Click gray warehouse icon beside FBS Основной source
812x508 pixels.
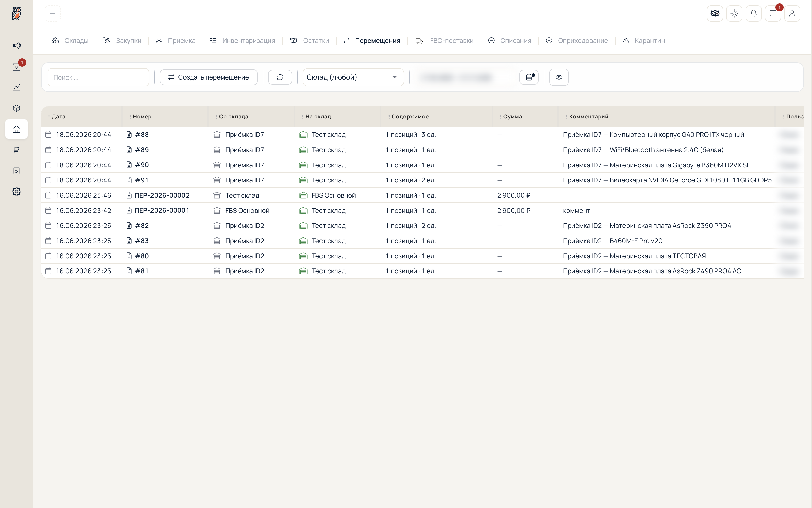pos(217,211)
